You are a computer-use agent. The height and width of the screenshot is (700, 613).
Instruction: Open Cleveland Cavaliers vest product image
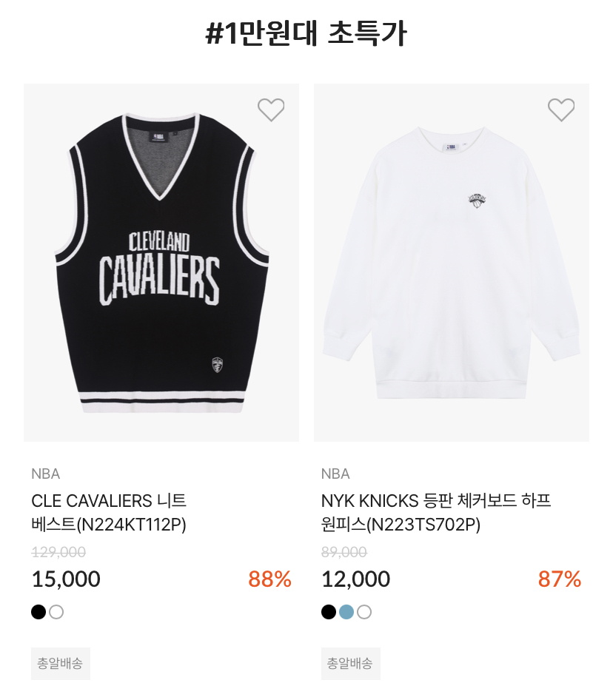[x=161, y=263]
